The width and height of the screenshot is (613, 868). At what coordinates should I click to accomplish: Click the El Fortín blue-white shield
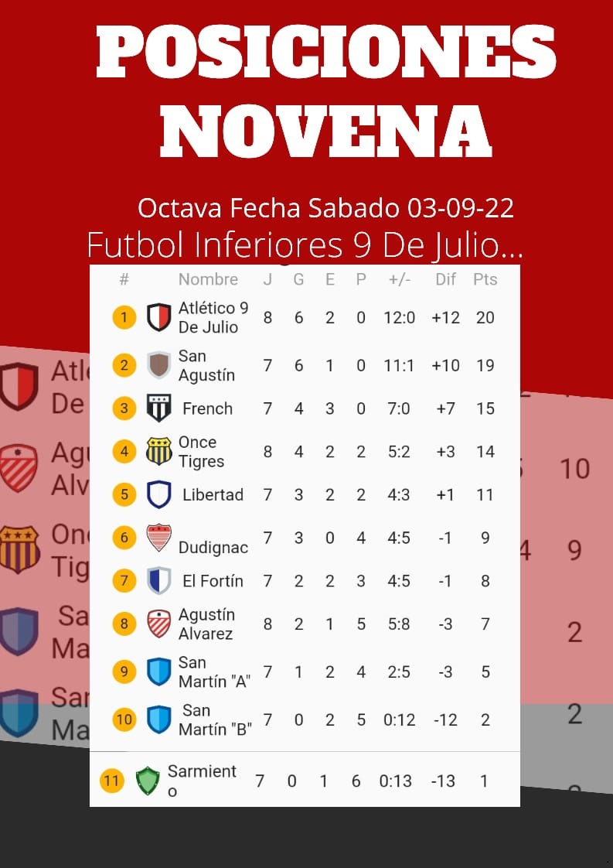click(158, 581)
